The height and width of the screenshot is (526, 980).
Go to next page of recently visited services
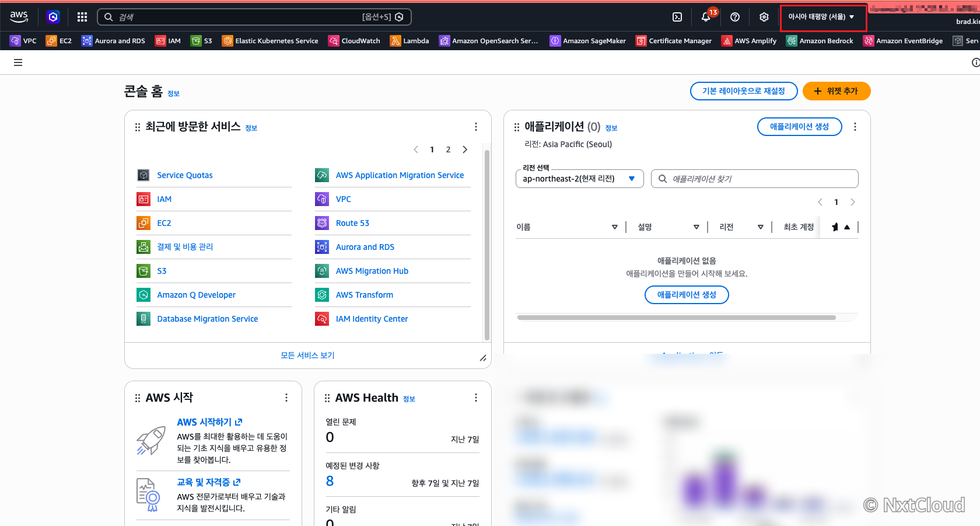click(465, 149)
